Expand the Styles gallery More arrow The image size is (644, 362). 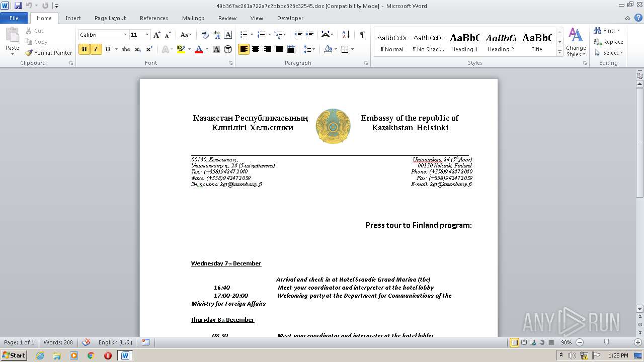(x=559, y=53)
